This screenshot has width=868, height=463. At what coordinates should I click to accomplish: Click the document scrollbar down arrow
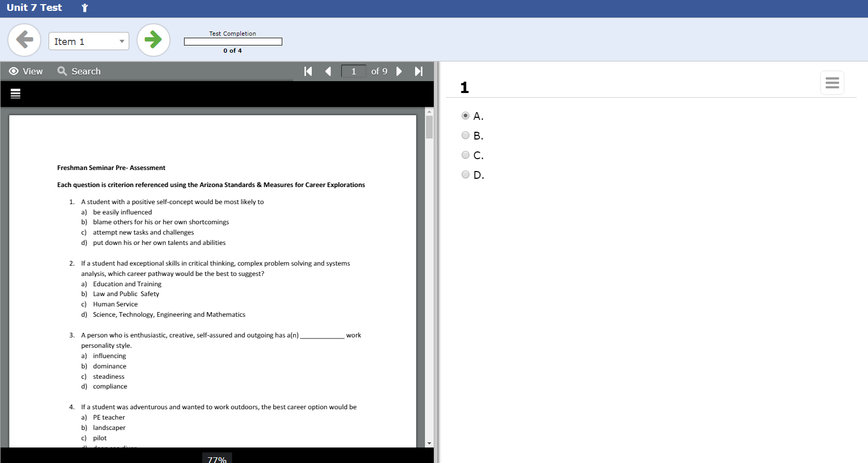click(x=429, y=443)
